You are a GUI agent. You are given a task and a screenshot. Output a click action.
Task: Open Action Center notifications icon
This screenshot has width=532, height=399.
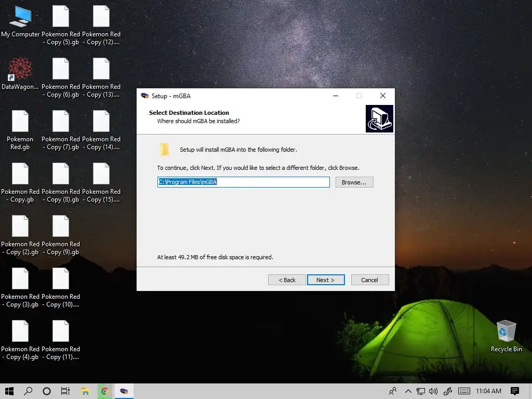[x=515, y=391]
